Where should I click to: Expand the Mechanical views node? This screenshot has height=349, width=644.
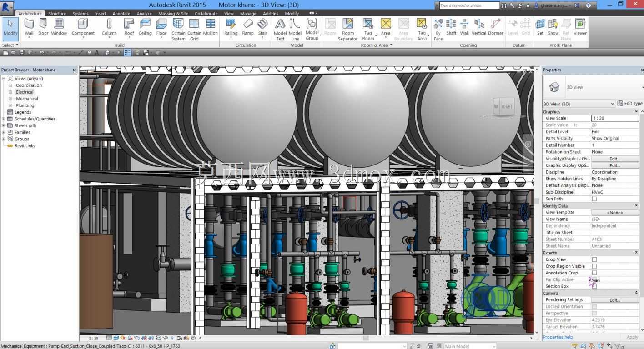[x=10, y=99]
